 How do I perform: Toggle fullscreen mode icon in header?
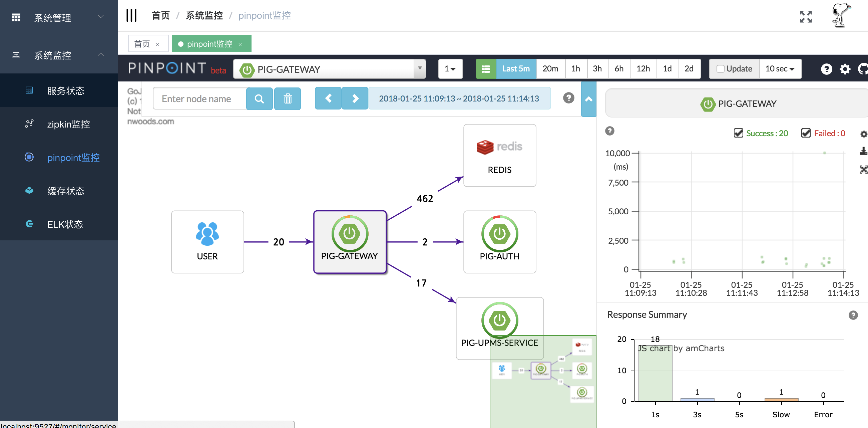806,17
